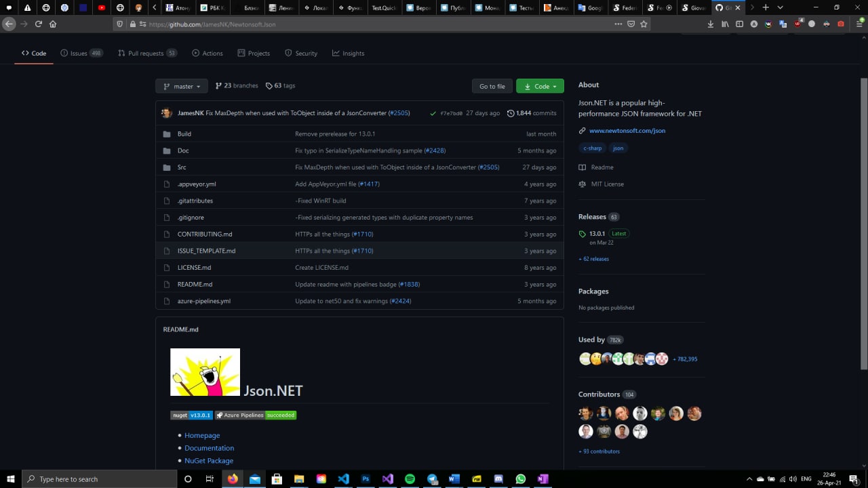The image size is (868, 488).
Task: Click the JamesNK author avatar
Action: 167,113
